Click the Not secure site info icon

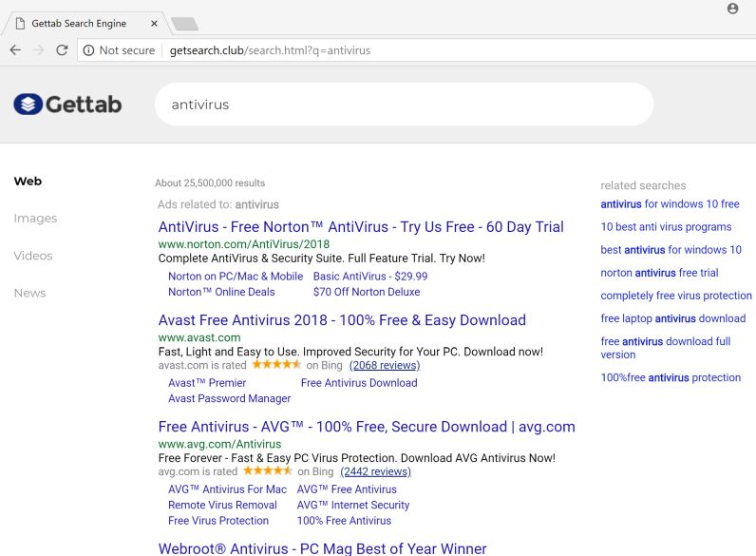(x=88, y=50)
